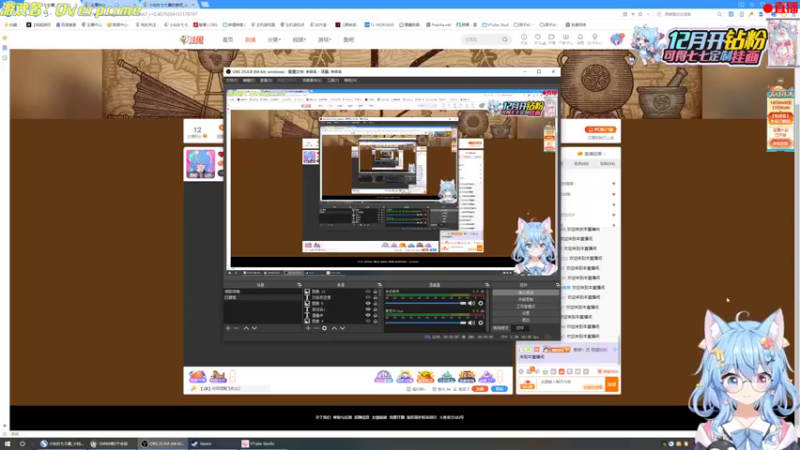Open the 文件 menu in OBS
The height and width of the screenshot is (450, 800).
(x=232, y=81)
